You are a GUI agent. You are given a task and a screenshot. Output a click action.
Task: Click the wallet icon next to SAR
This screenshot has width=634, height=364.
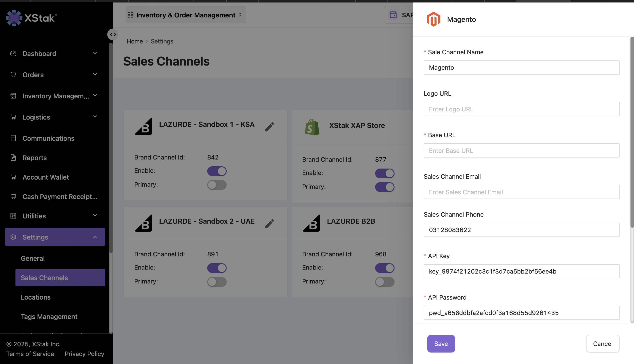tap(393, 15)
